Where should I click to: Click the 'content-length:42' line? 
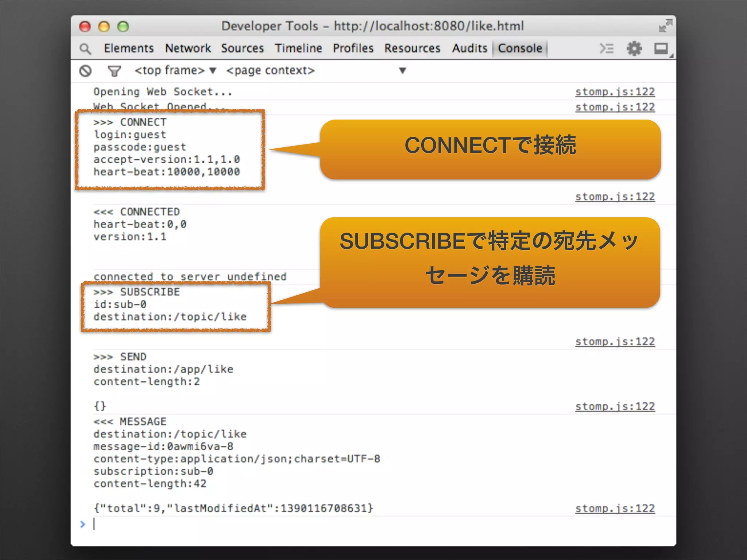150,484
